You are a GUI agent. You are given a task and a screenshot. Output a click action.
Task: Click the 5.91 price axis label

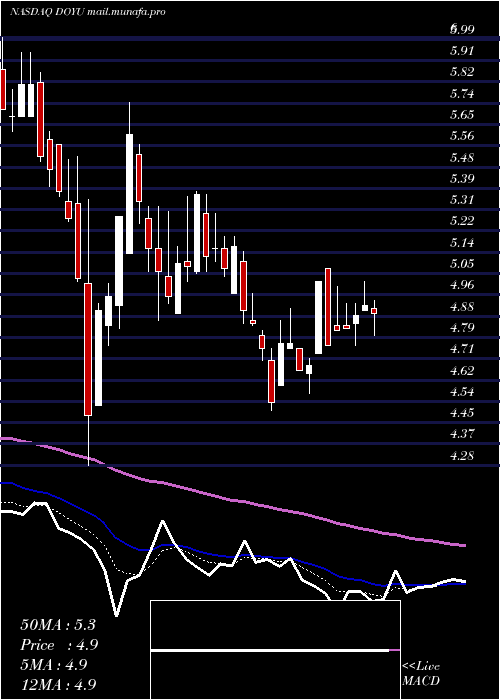click(462, 50)
